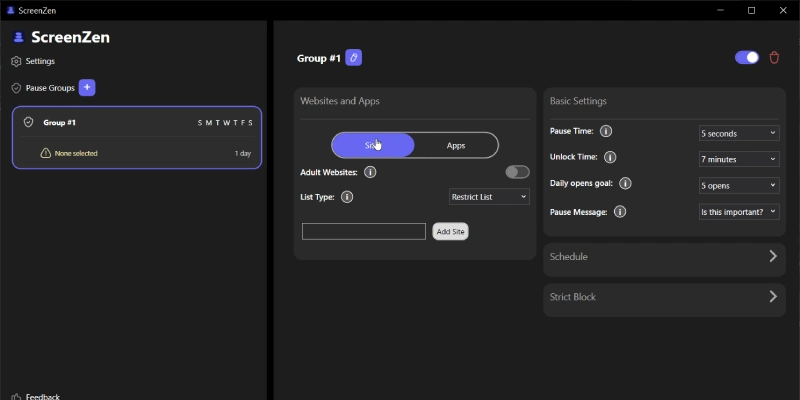Viewport: 800px width, 400px height.
Task: Click the Add Site button
Action: [x=450, y=231]
